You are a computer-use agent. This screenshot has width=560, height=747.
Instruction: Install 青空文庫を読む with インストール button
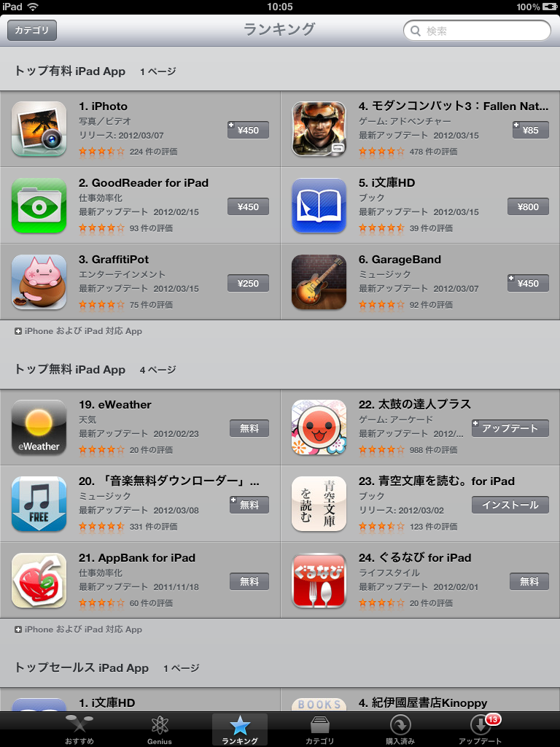(510, 505)
